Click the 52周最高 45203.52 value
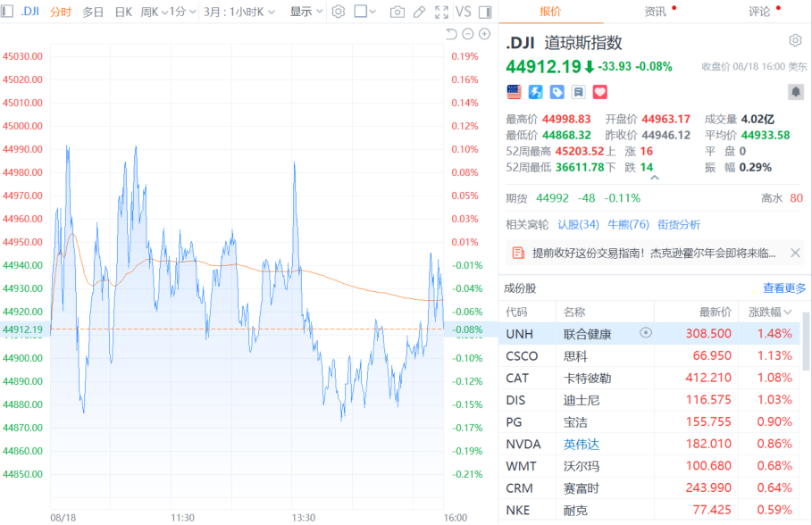 pyautogui.click(x=580, y=151)
